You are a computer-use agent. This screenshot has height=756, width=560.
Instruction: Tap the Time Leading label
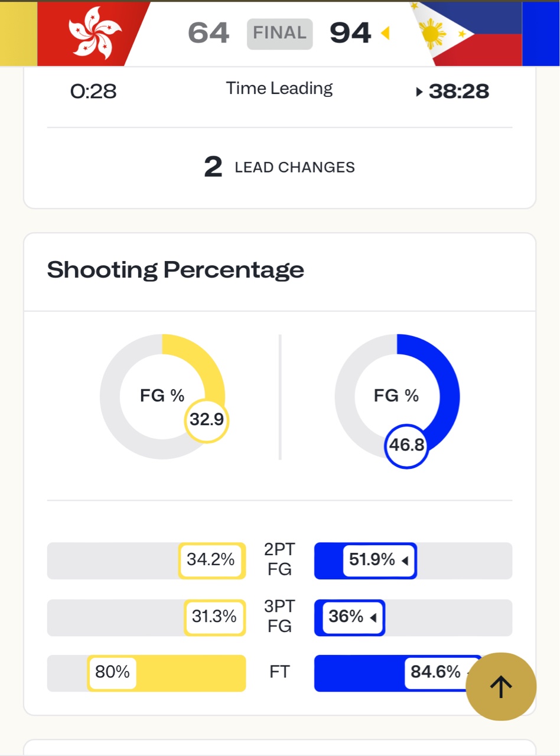tap(279, 89)
